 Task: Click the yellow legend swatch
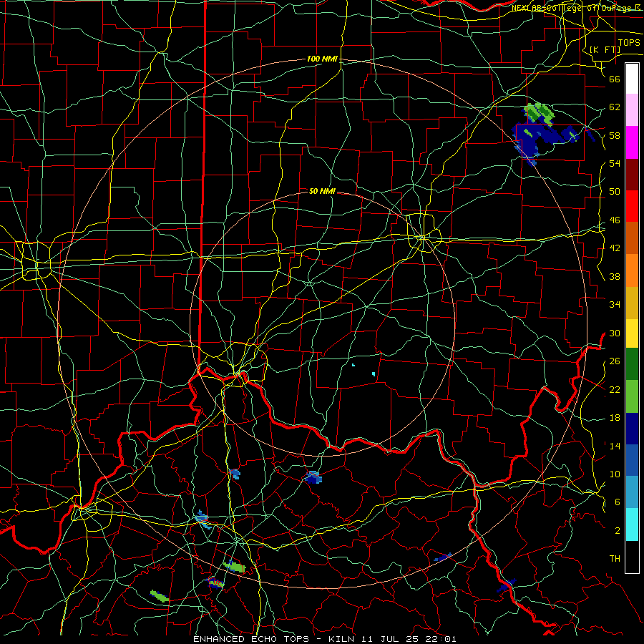coord(632,333)
